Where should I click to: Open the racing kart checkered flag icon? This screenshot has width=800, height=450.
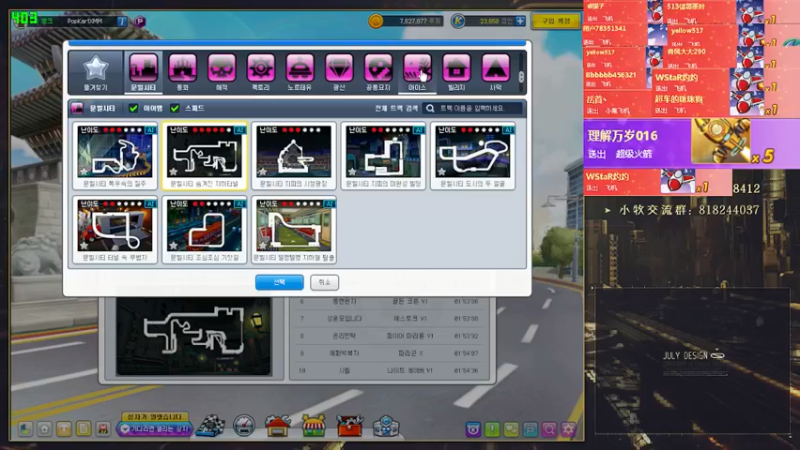pyautogui.click(x=211, y=426)
